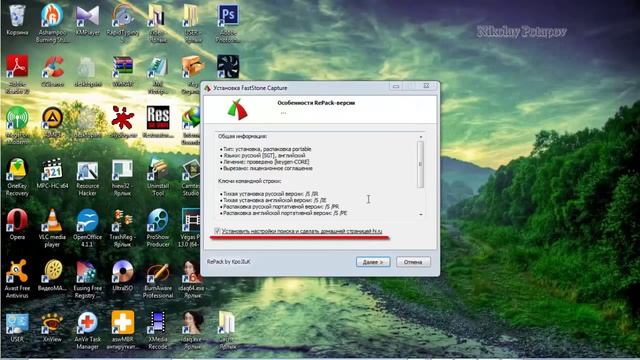Click the "RePack by KpoJIuK" label

[229, 262]
